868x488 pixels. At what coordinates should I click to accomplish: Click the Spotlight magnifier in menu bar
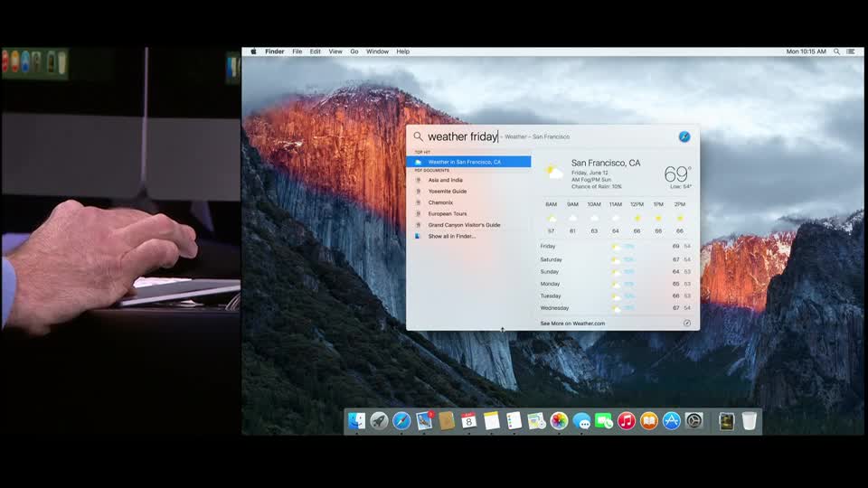click(836, 52)
